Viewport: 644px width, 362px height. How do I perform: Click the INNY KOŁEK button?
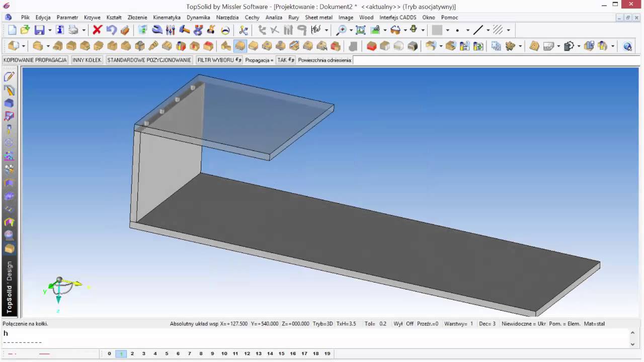(x=87, y=60)
